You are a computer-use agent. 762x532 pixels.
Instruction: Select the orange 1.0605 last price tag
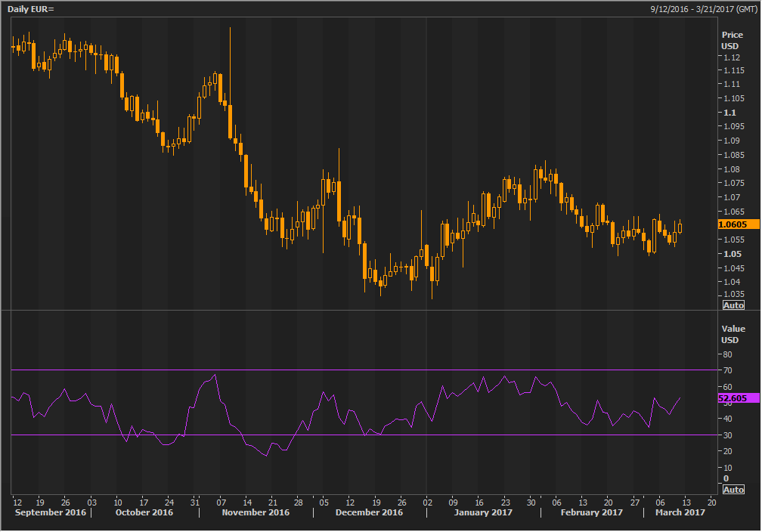(739, 224)
